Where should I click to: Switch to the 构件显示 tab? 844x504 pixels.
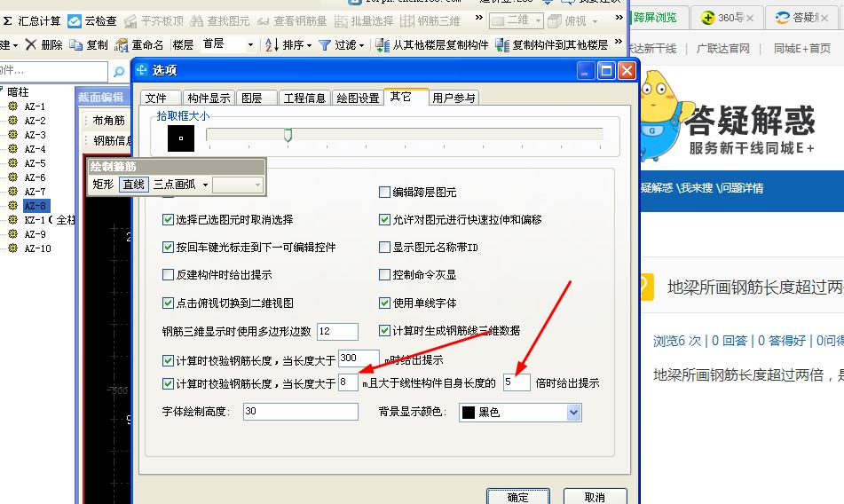[x=209, y=98]
